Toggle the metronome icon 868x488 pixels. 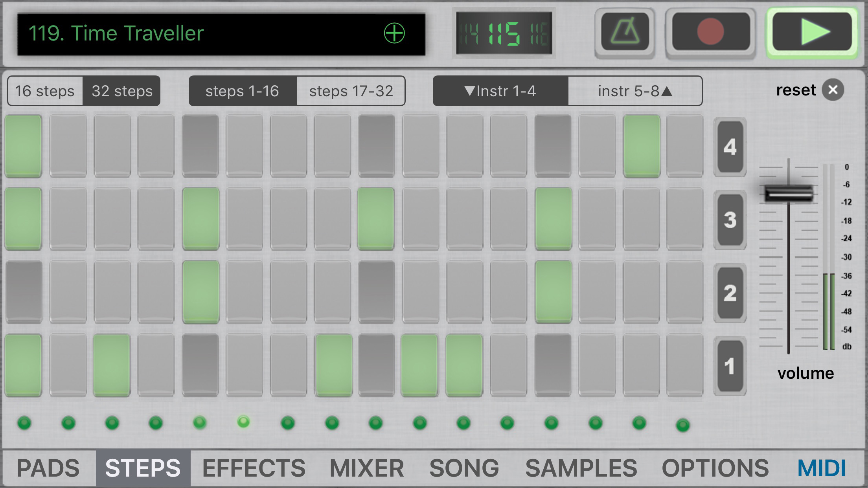point(625,32)
